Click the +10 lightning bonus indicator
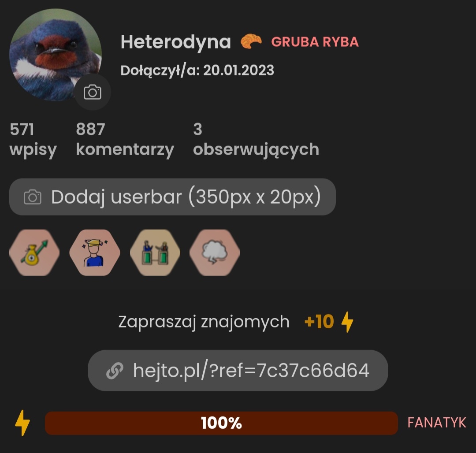This screenshot has height=453, width=476. pyautogui.click(x=329, y=322)
